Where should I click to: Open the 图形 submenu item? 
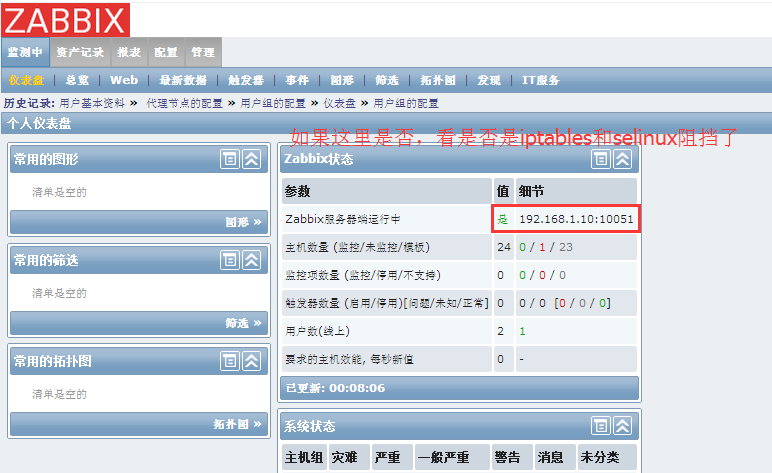tap(342, 80)
